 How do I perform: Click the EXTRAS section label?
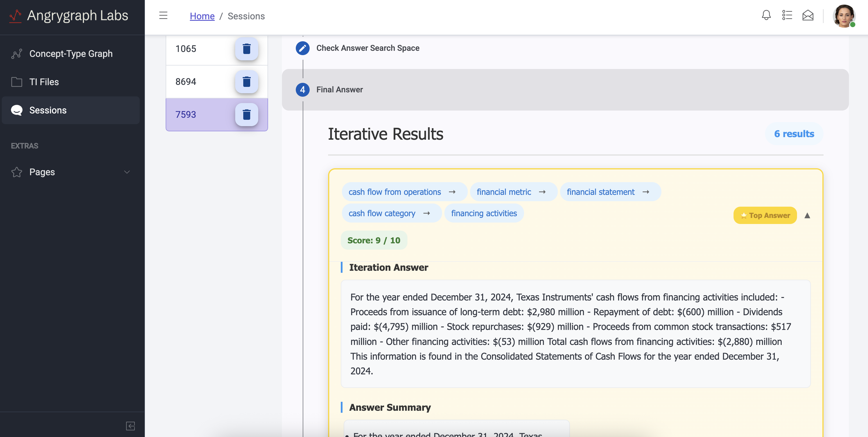click(25, 146)
